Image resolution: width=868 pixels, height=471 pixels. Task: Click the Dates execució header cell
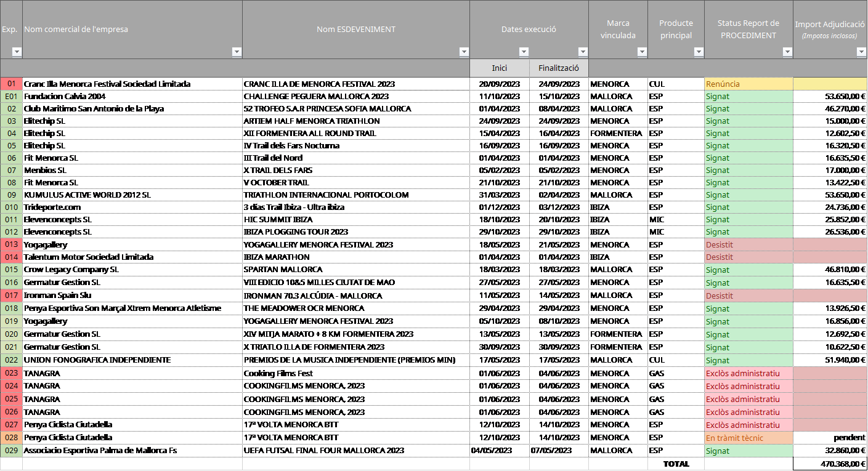pos(529,29)
